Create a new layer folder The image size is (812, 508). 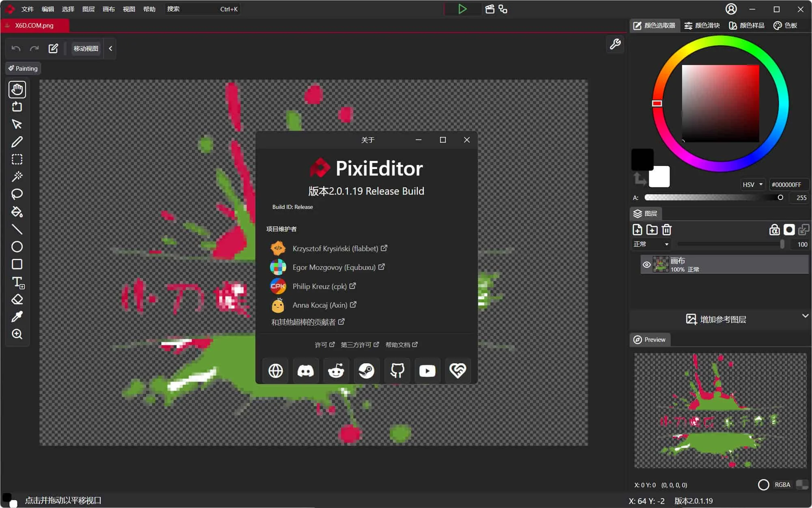(652, 230)
